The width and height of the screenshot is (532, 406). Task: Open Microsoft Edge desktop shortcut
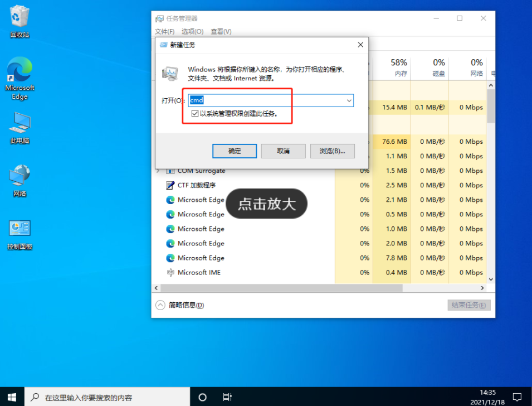coord(19,77)
